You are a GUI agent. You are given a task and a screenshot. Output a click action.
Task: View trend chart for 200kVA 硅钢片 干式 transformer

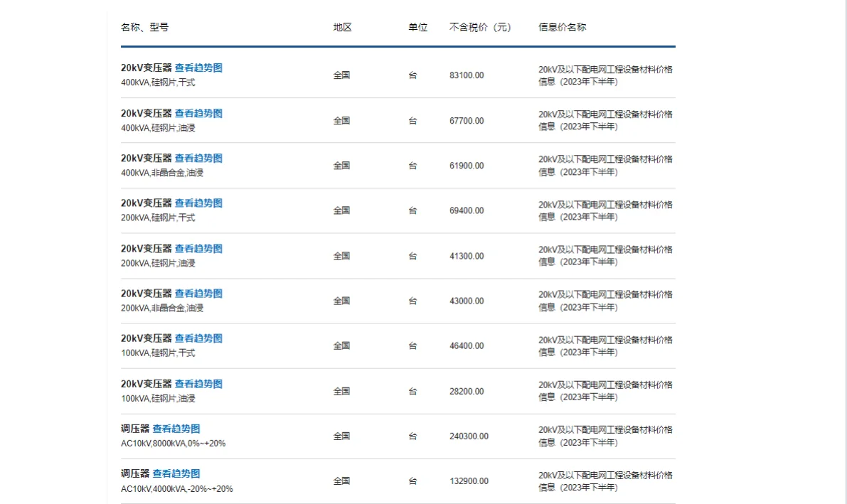pyautogui.click(x=198, y=203)
